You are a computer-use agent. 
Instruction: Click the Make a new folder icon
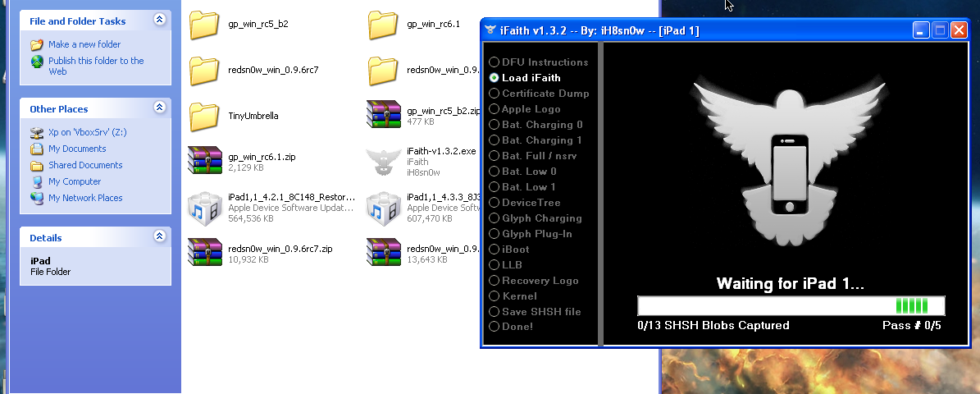pos(37,44)
